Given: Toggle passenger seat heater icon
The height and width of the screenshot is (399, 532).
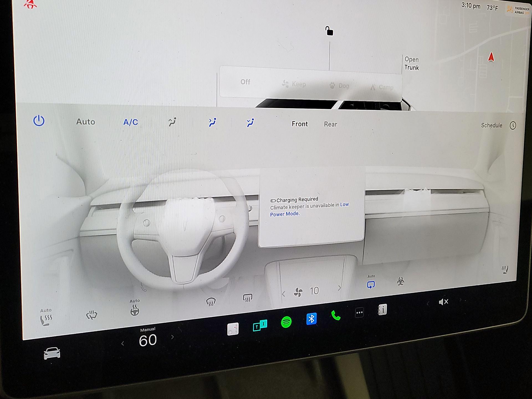Looking at the screenshot, I should coord(505,270).
